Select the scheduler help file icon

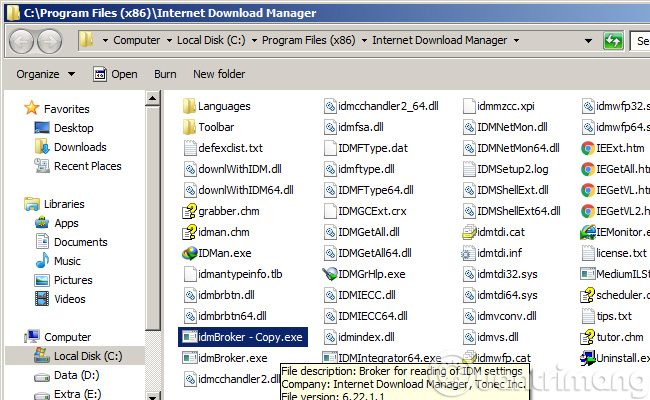(x=587, y=295)
